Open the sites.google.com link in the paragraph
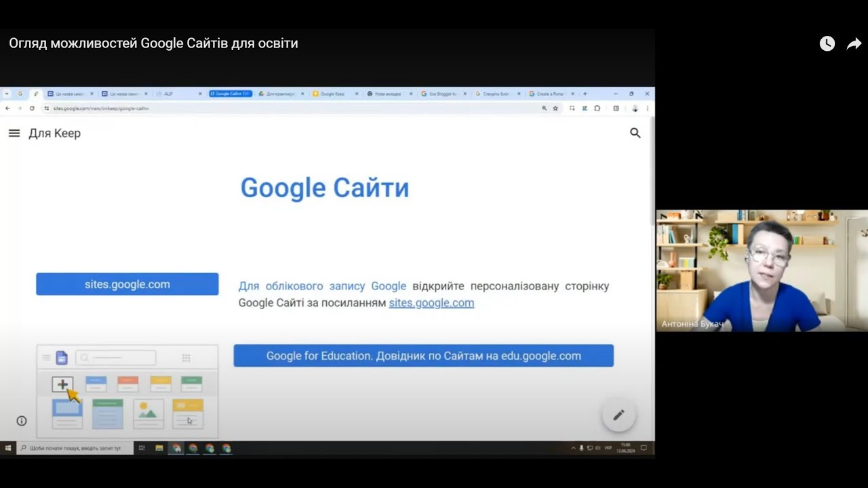 (x=431, y=303)
